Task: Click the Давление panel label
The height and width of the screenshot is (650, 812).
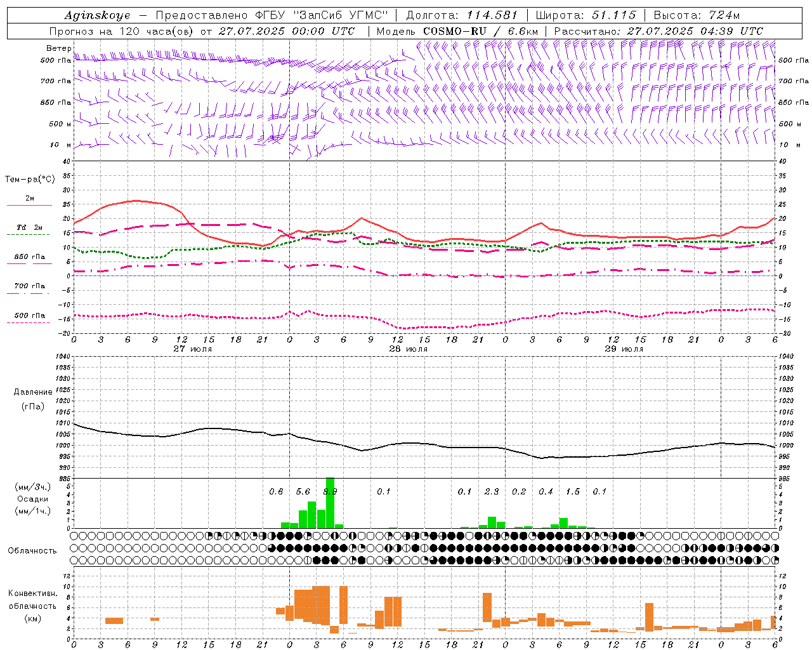Action: pos(33,392)
